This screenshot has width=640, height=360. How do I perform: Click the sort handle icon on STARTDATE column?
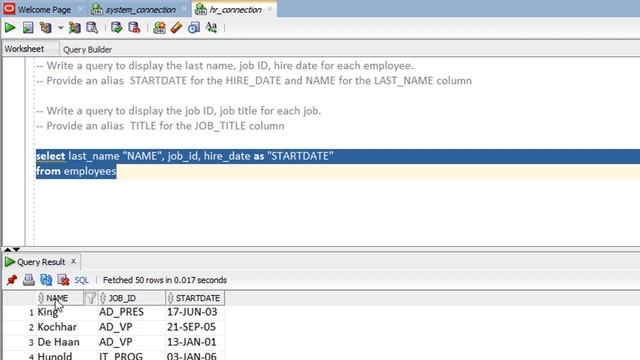pyautogui.click(x=170, y=298)
